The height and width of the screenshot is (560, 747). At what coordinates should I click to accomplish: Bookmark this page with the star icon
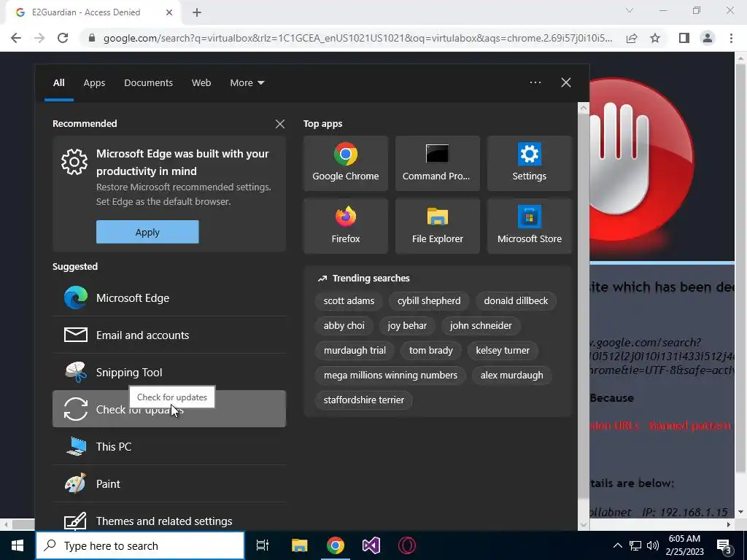pyautogui.click(x=655, y=38)
